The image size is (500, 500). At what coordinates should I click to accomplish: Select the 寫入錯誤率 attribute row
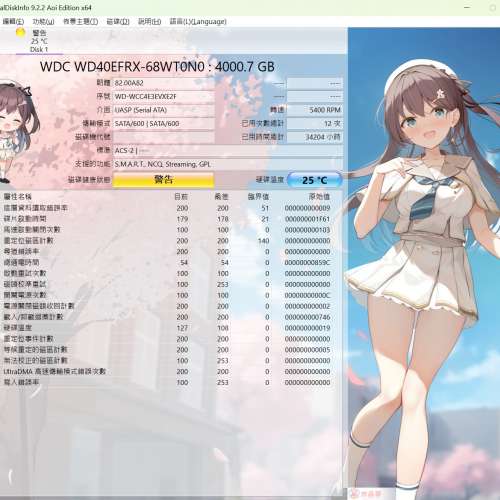pos(171,382)
